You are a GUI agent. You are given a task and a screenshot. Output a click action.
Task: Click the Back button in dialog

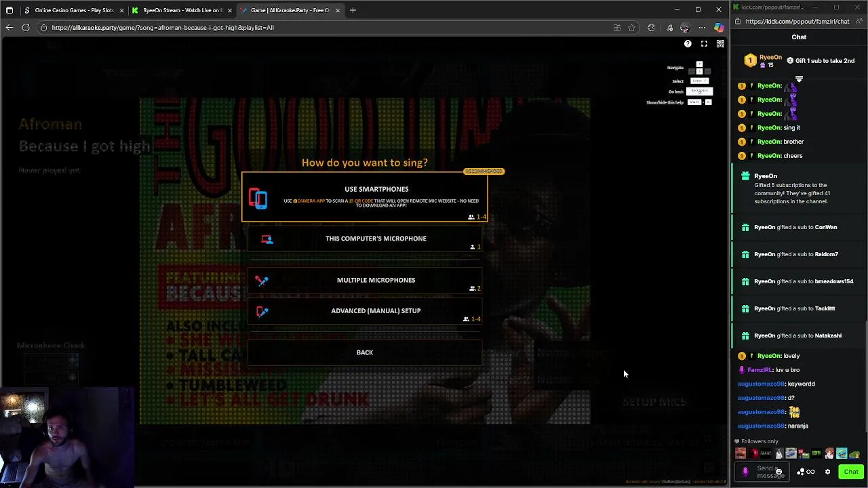[365, 352]
